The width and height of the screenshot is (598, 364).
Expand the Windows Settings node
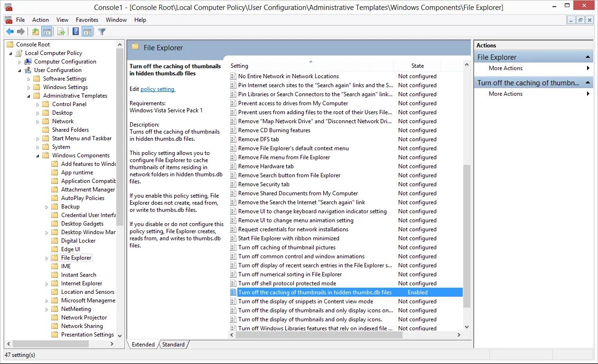pyautogui.click(x=29, y=88)
